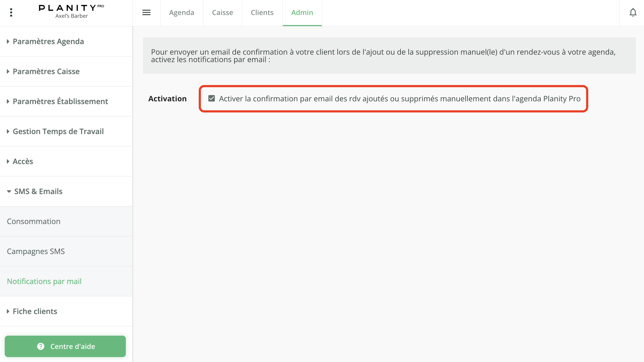644x362 pixels.
Task: Expand the Paramètres Caisse section
Action: 46,72
